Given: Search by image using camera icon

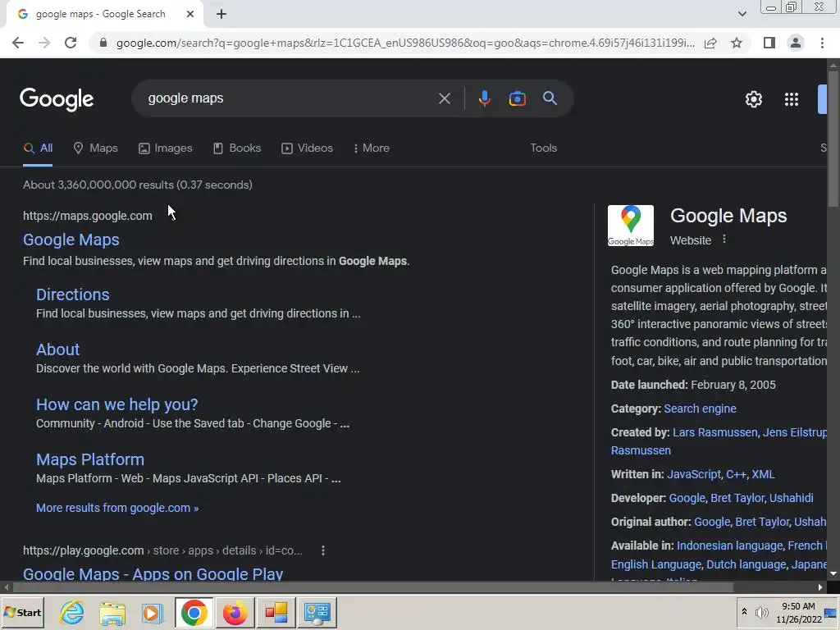Looking at the screenshot, I should [517, 98].
